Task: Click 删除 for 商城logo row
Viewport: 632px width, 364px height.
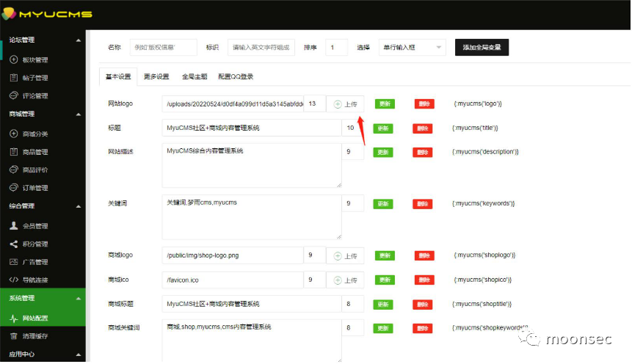Action: [x=424, y=255]
